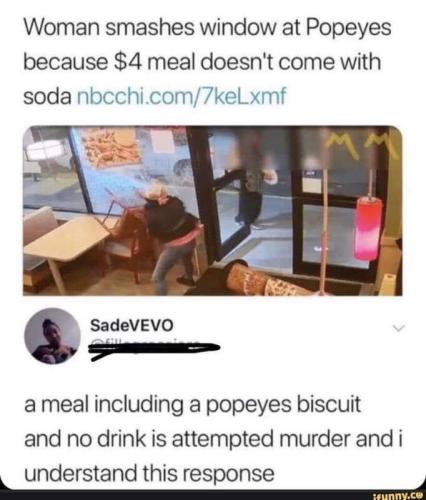Click the red hanging lantern in the photo

368,228
